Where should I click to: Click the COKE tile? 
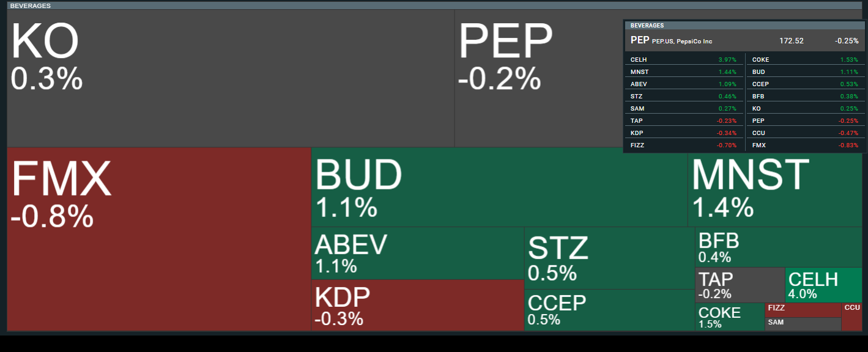730,317
